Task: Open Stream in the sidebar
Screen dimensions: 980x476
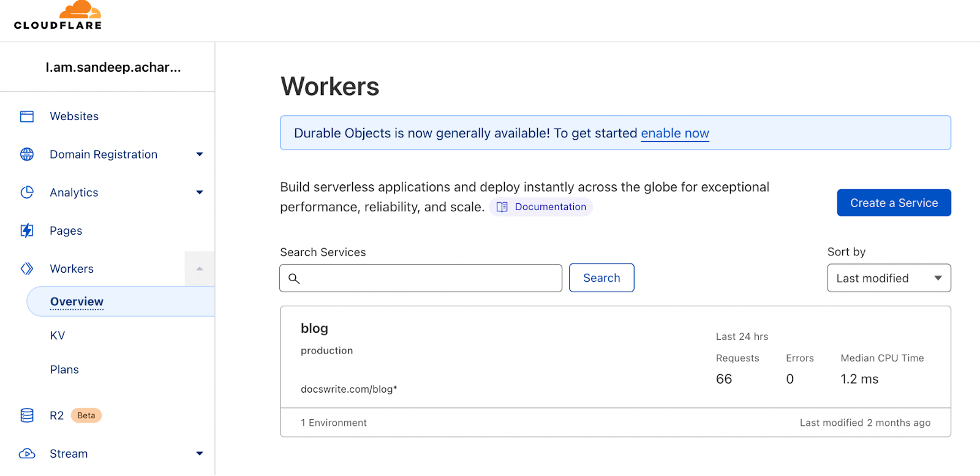Action: (x=69, y=454)
